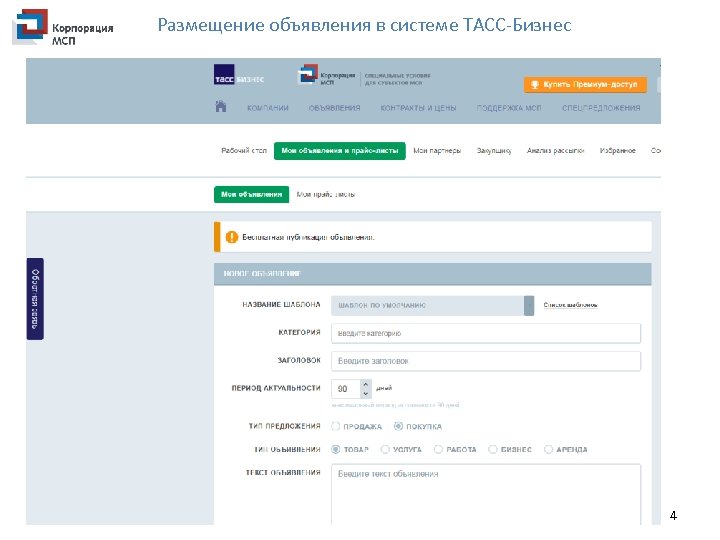Expand the Название шаблона dropdown arrow
This screenshot has width=720, height=540.
tap(529, 305)
